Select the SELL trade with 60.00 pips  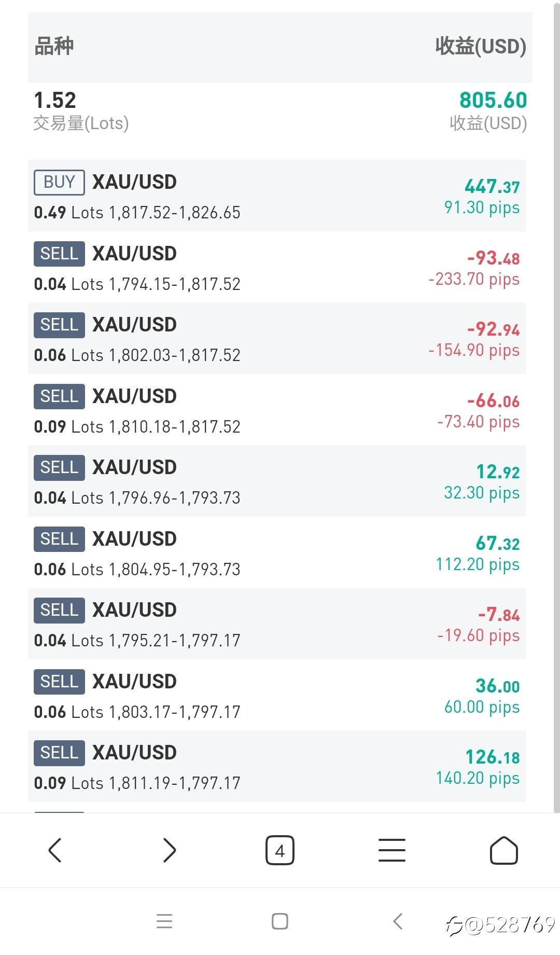[x=277, y=696]
